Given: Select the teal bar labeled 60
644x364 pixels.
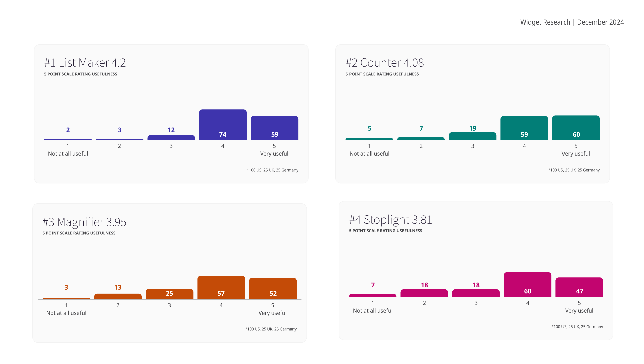Looking at the screenshot, I should click(576, 128).
